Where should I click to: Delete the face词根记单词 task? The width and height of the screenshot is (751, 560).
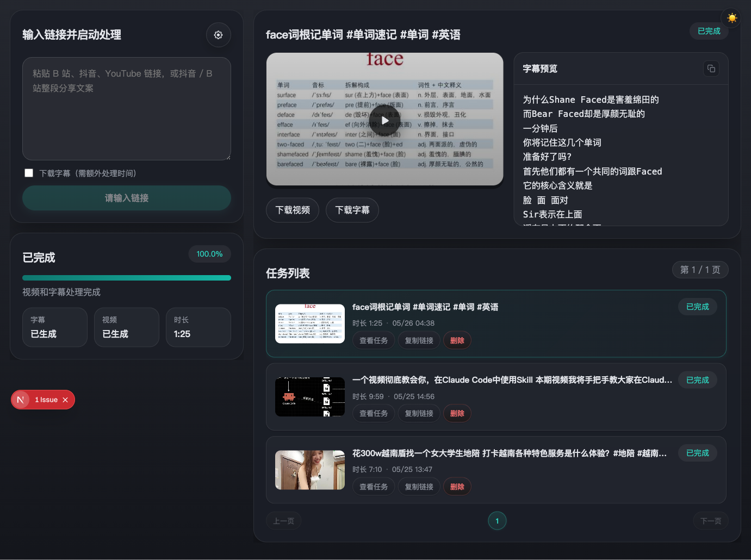[457, 340]
